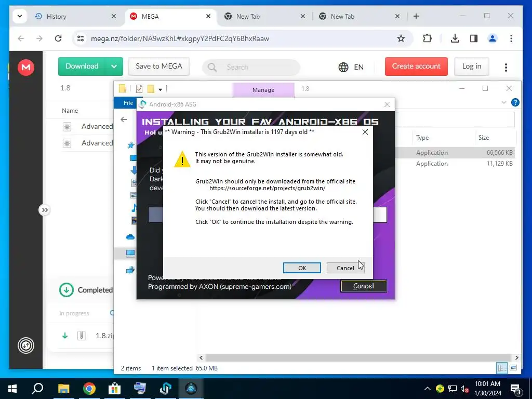Click OneDrive cloud icon in Explorer sidebar

pyautogui.click(x=130, y=237)
